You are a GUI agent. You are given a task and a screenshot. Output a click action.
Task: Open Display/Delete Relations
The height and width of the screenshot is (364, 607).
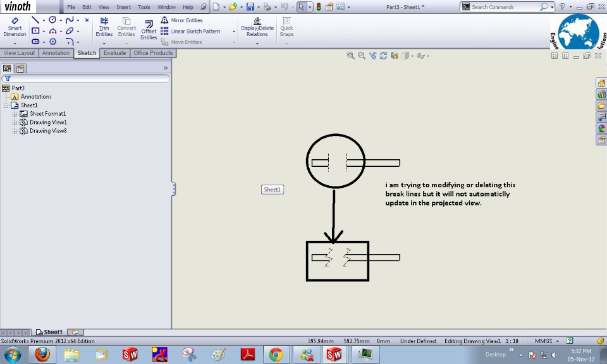257,27
